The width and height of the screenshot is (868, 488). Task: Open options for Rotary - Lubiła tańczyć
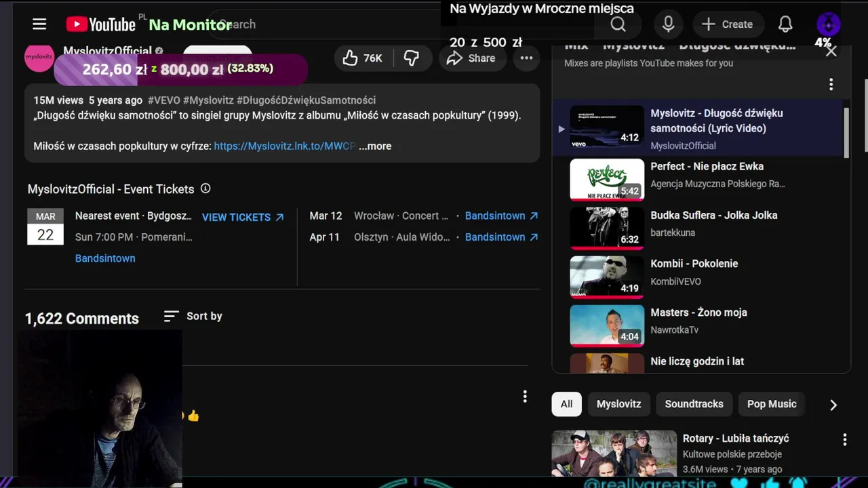pos(844,440)
